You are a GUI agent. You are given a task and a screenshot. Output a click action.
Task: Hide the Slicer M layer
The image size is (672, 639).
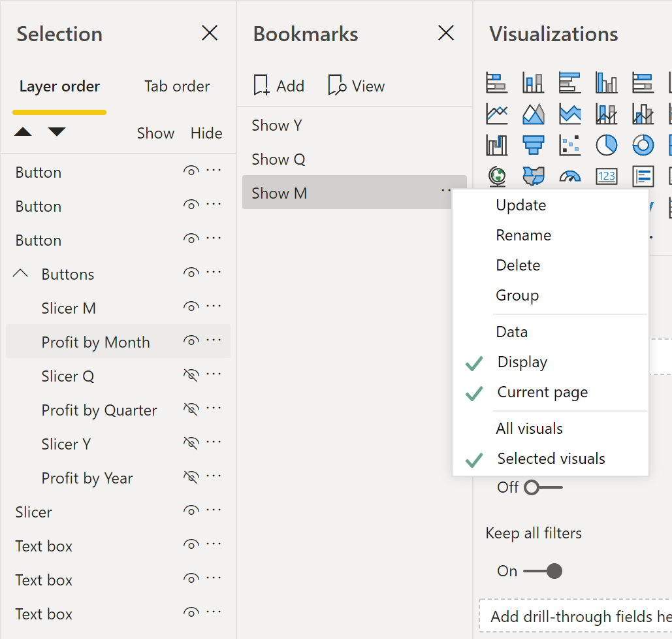tap(191, 306)
